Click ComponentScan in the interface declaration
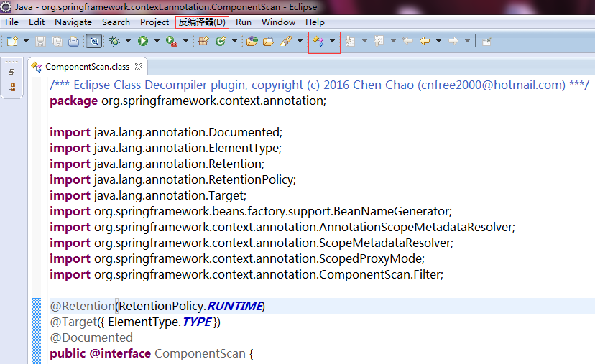The height and width of the screenshot is (364, 595). pos(200,353)
